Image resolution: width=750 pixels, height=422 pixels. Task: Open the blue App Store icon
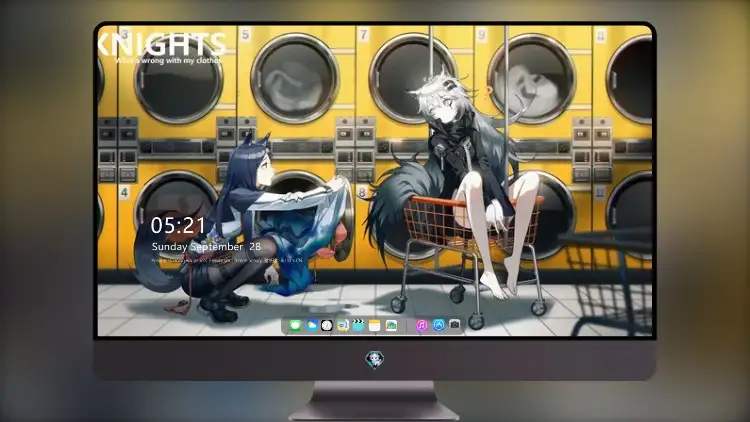point(439,326)
